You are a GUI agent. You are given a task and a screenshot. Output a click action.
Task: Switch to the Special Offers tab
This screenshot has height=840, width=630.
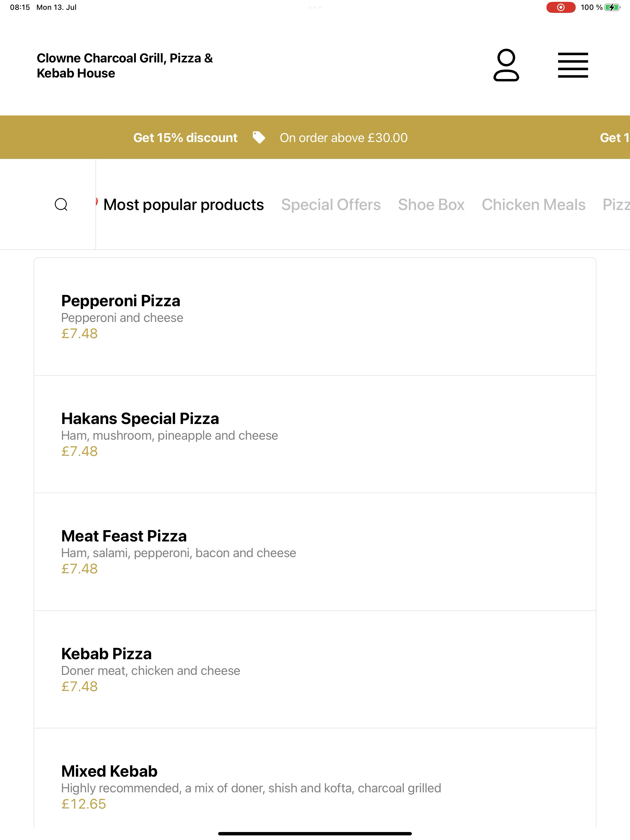(331, 205)
